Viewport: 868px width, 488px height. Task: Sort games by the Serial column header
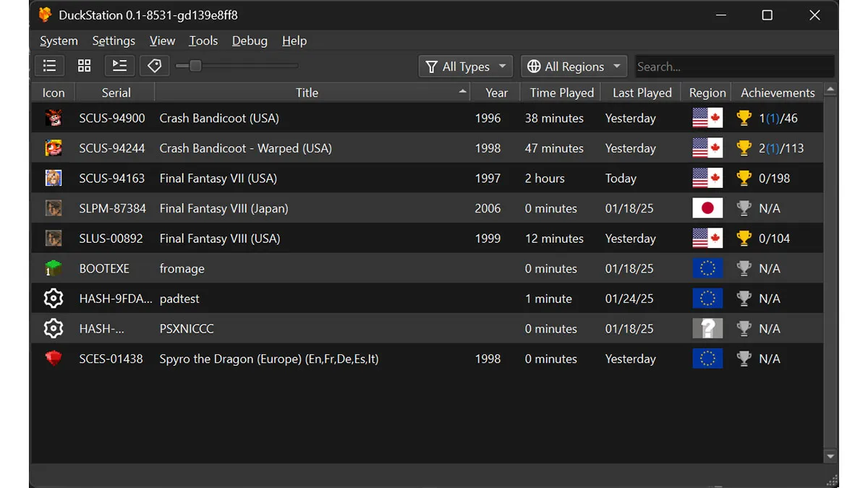coord(116,93)
